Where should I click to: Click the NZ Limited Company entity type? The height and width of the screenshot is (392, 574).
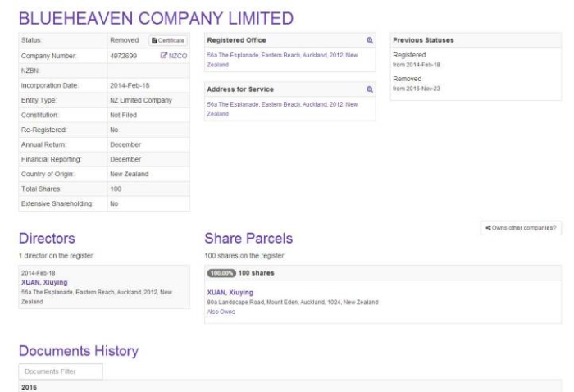tap(141, 100)
